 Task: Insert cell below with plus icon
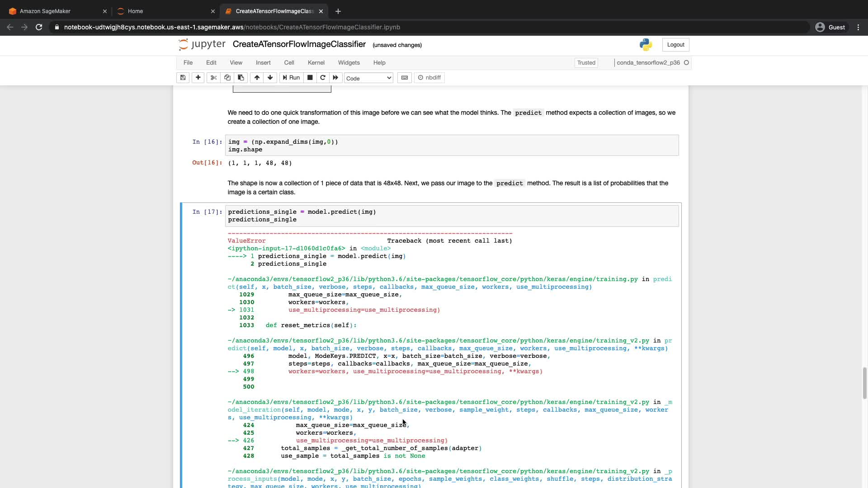coord(198,78)
